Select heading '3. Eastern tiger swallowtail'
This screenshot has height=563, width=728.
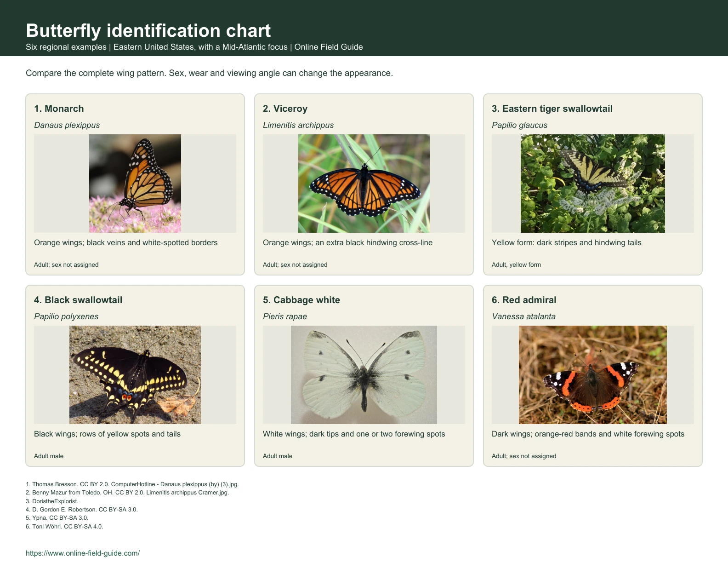point(552,109)
